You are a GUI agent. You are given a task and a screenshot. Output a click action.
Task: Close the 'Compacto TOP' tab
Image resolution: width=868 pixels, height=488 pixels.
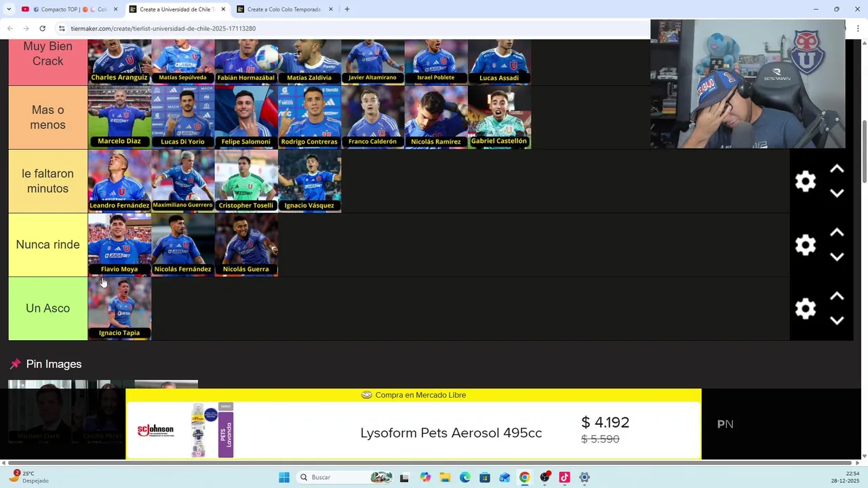tap(115, 9)
